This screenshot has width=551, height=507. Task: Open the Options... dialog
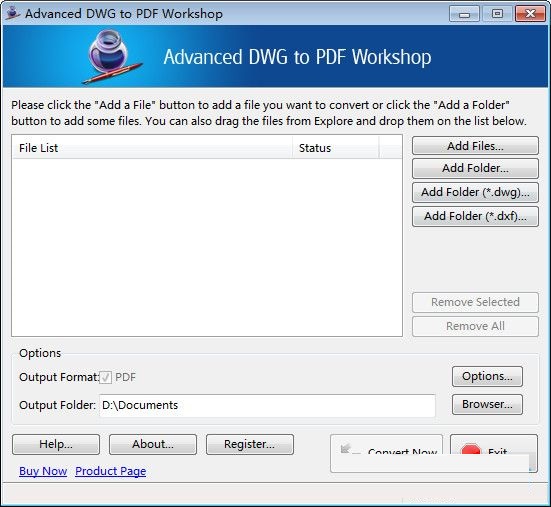(x=487, y=376)
